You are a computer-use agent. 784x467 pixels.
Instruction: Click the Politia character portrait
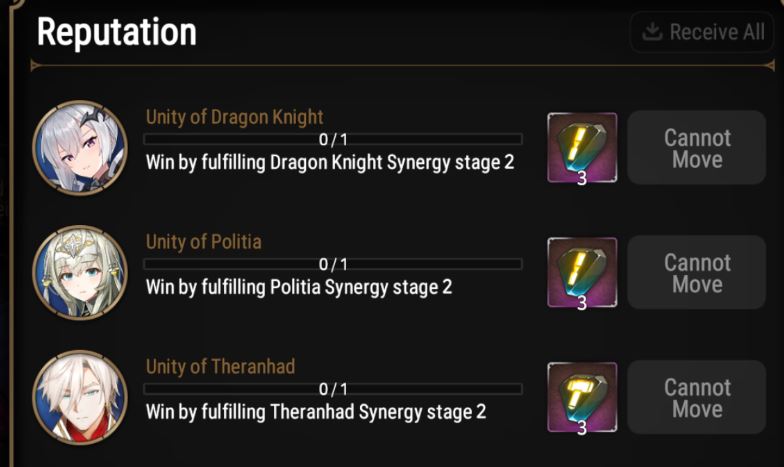80,272
